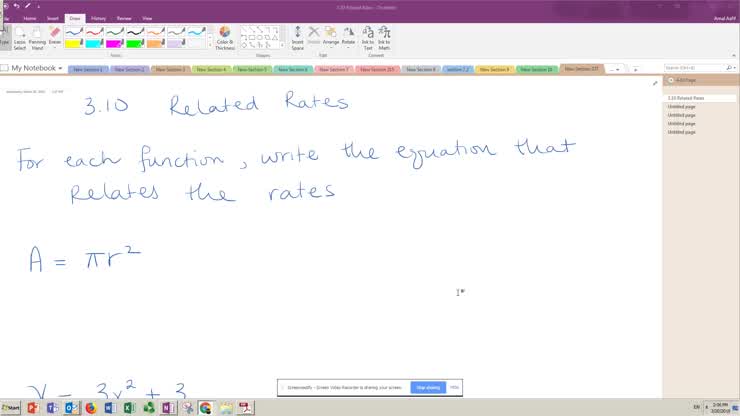Pick the yellow highlighter pen swatch
Image resolution: width=740 pixels, height=416 pixels.
tap(71, 42)
